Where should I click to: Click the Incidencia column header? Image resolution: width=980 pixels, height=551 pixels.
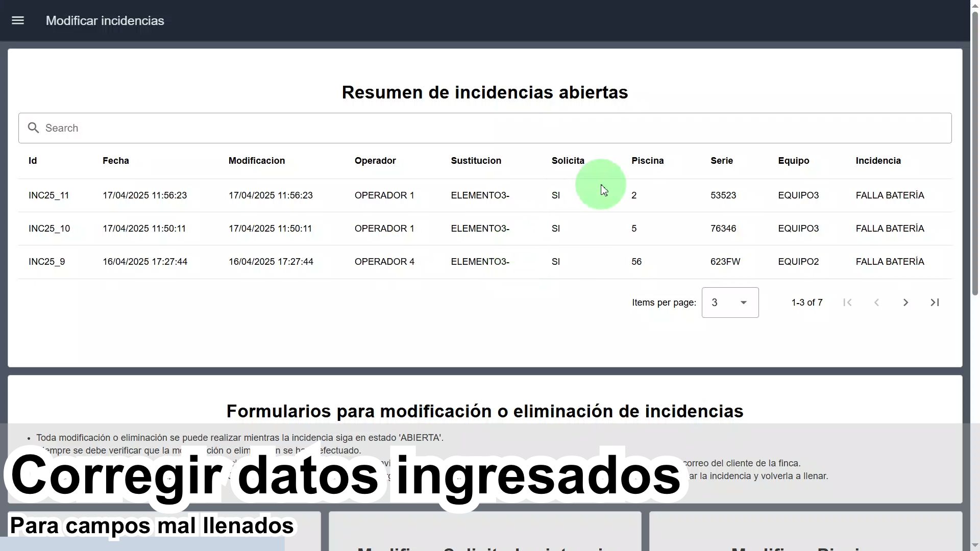pos(878,161)
